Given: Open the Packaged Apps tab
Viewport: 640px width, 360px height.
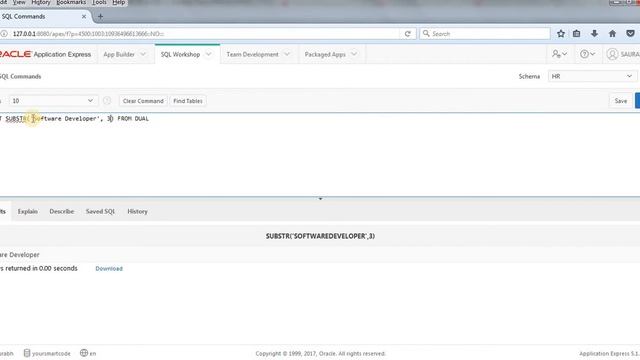Looking at the screenshot, I should (325, 54).
